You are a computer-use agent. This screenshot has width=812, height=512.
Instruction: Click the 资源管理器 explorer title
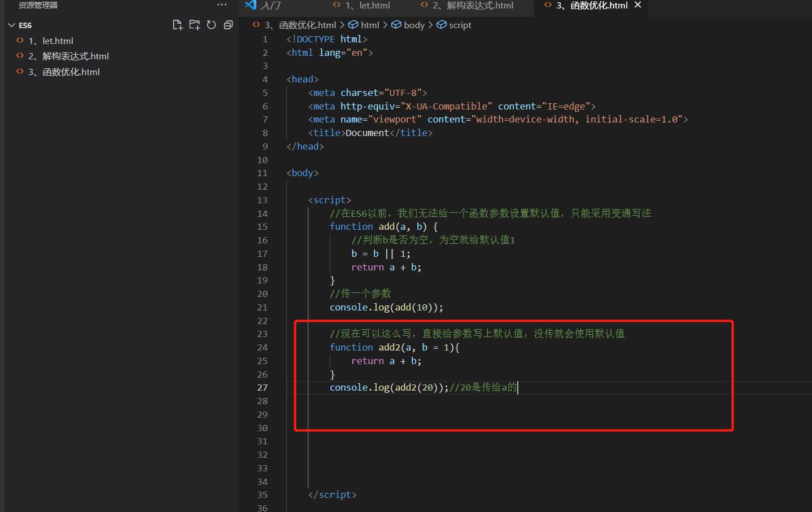38,5
